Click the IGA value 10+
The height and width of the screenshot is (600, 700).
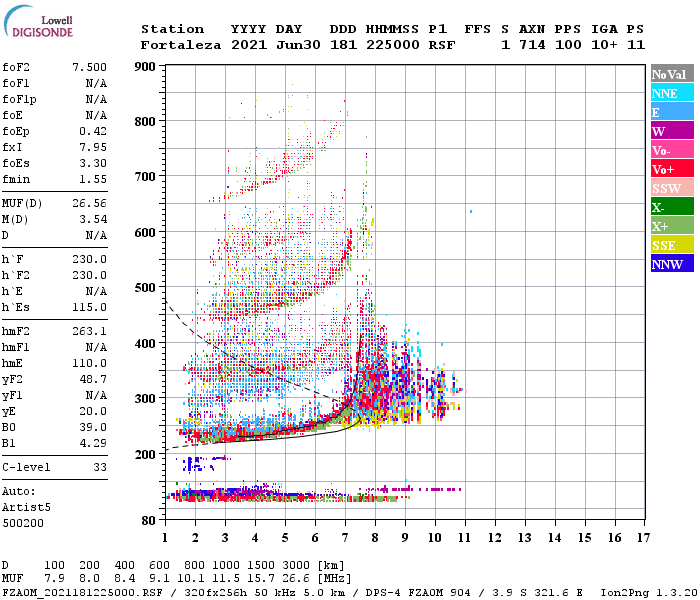[x=604, y=45]
